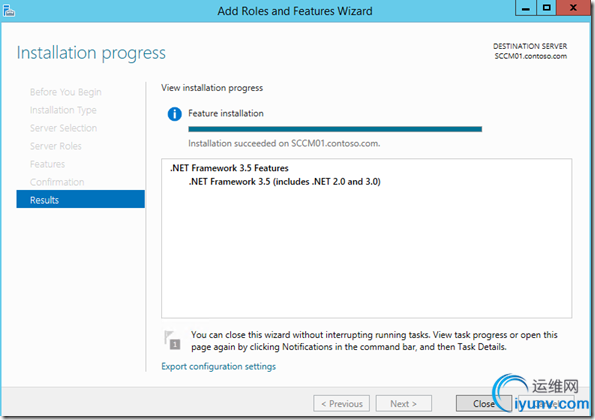The image size is (595, 420).
Task: Click the 'View installation progress' heading
Action: (212, 88)
